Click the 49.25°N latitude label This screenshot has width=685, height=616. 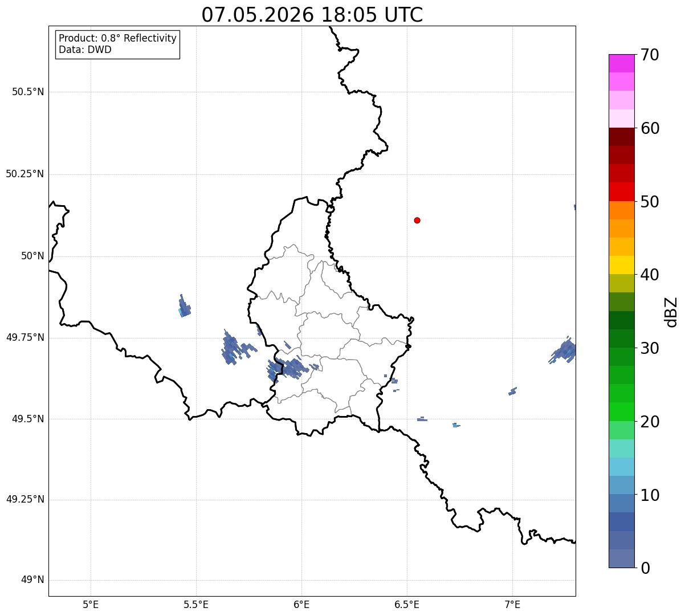(25, 499)
